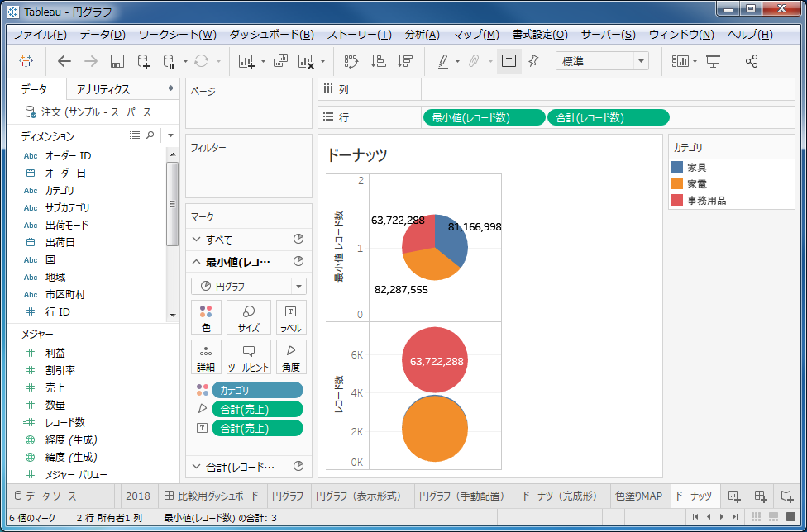Open the ラベル (Label) mark card
The width and height of the screenshot is (807, 532).
291,317
